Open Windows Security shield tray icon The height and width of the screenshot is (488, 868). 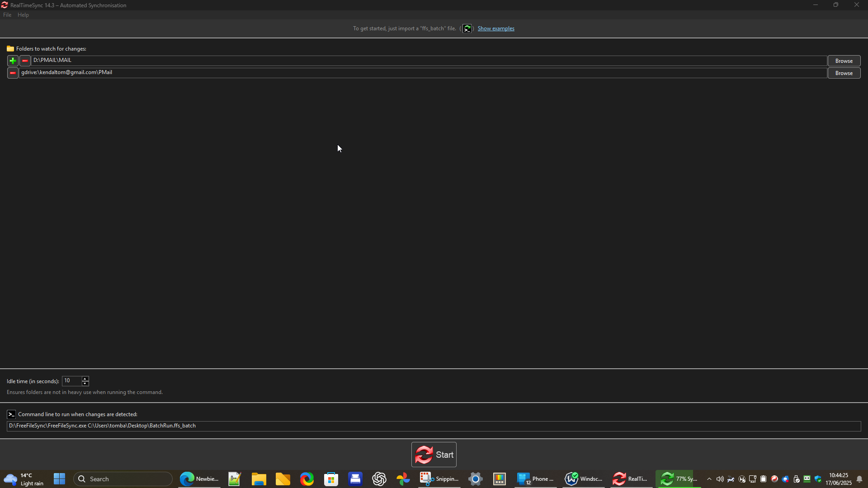[818, 479]
